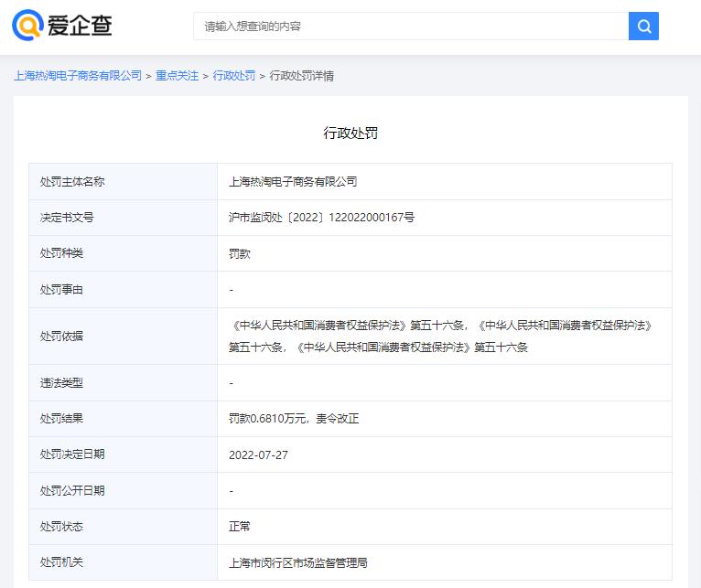Select 行政处罚详情 breadcrumb text
Image resolution: width=701 pixels, height=588 pixels.
coord(301,76)
